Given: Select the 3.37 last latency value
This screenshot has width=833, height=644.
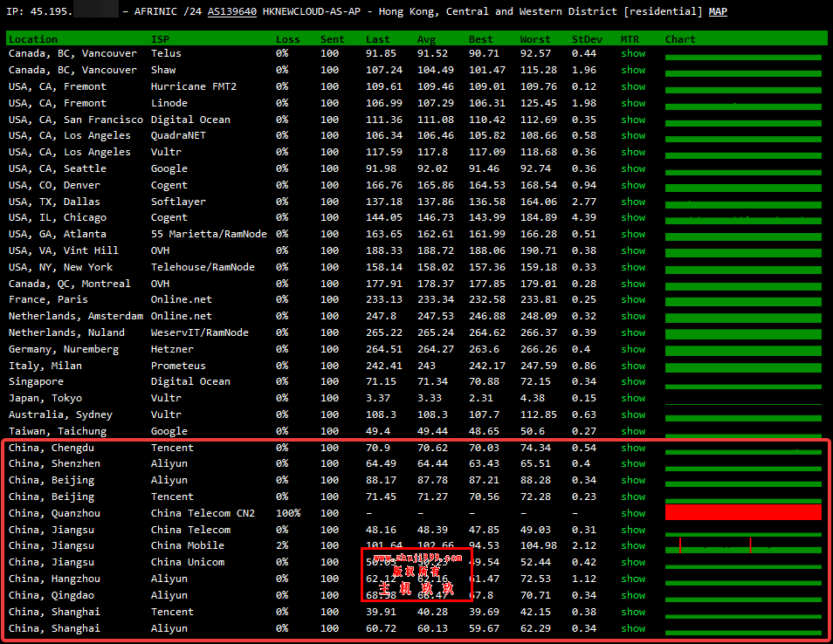Looking at the screenshot, I should (378, 398).
